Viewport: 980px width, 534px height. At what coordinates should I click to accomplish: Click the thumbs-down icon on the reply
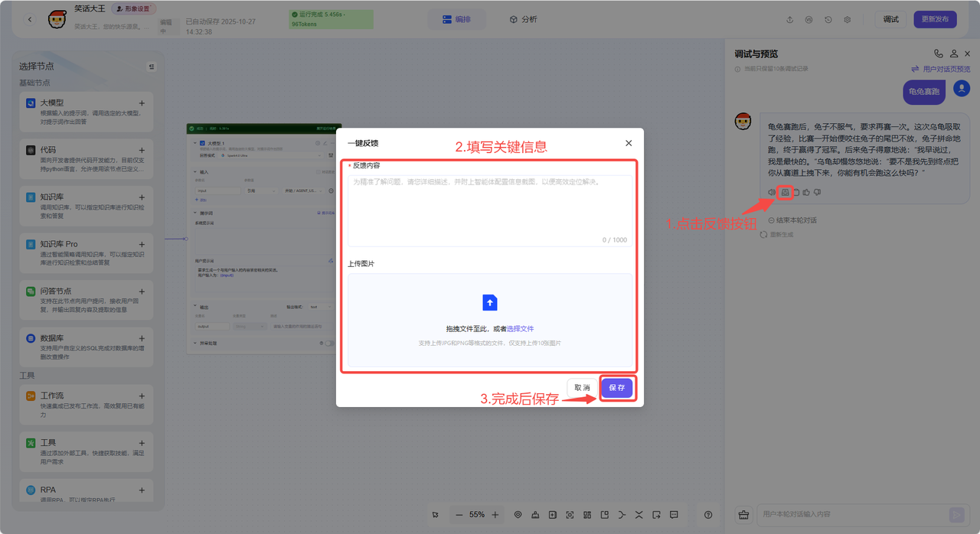point(817,193)
